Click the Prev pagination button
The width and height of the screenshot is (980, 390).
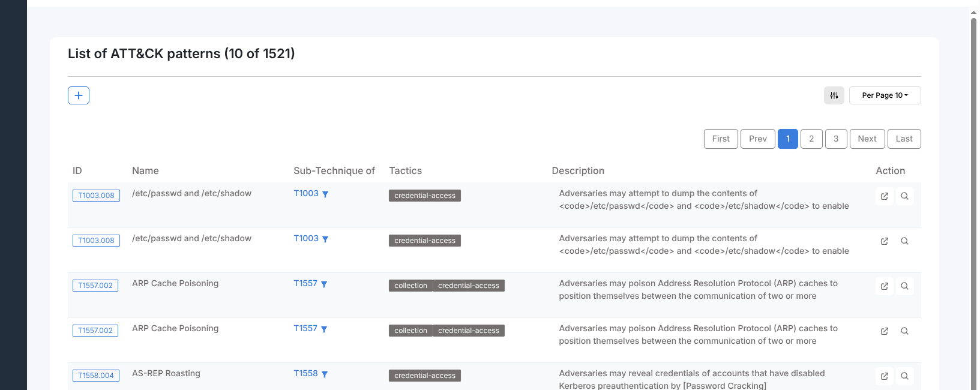[758, 139]
